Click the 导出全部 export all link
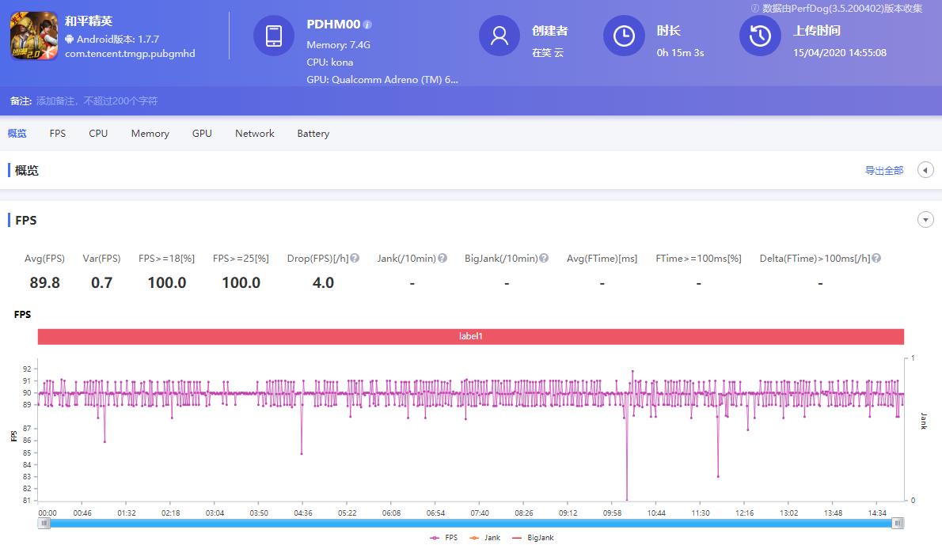Image resolution: width=942 pixels, height=560 pixels. 883,171
